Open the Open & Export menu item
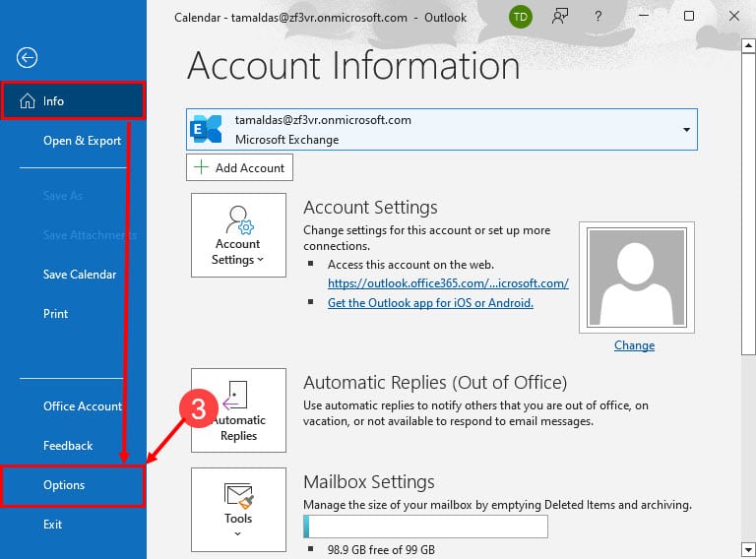The height and width of the screenshot is (559, 756). coord(82,141)
